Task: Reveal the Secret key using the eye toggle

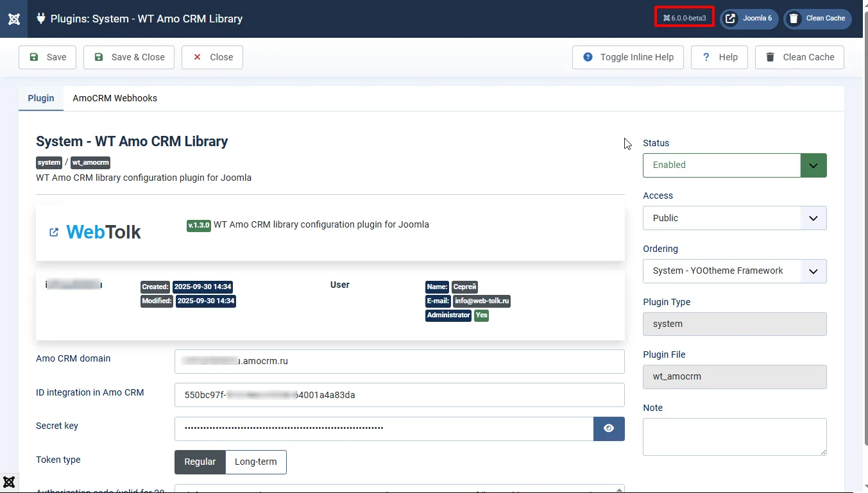Action: pos(608,428)
